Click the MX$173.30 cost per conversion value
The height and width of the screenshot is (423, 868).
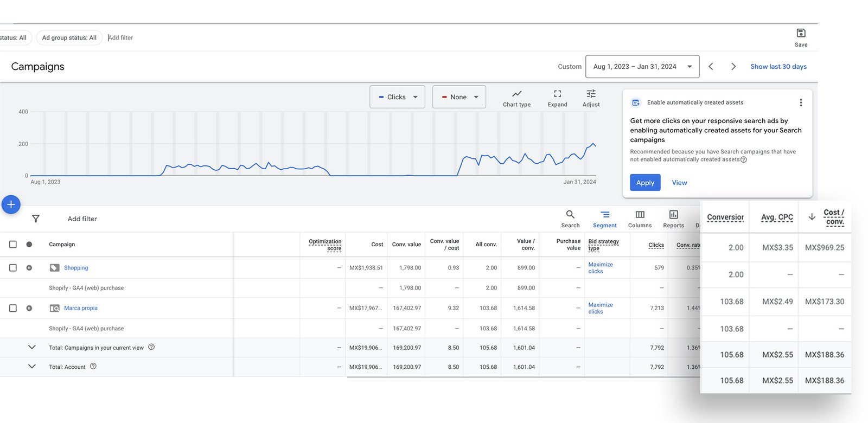pos(825,302)
